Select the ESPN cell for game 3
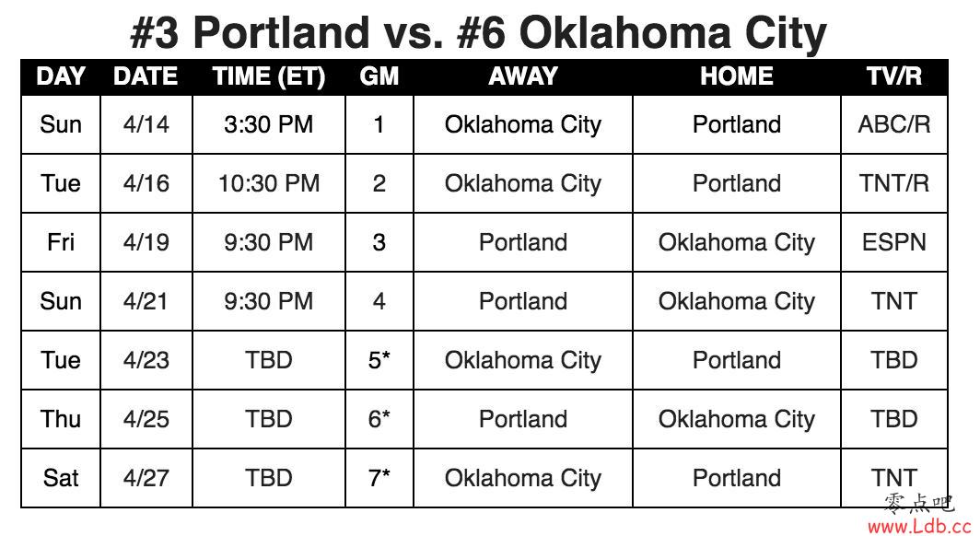The image size is (980, 536). 893,242
